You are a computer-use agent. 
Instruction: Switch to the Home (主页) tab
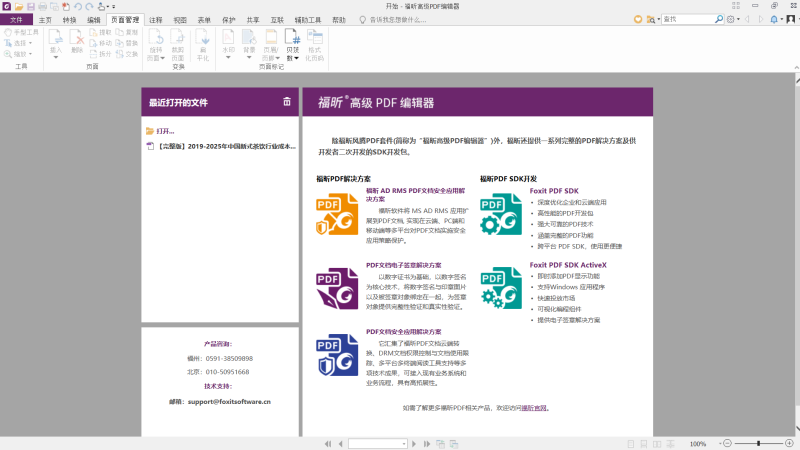pos(45,20)
